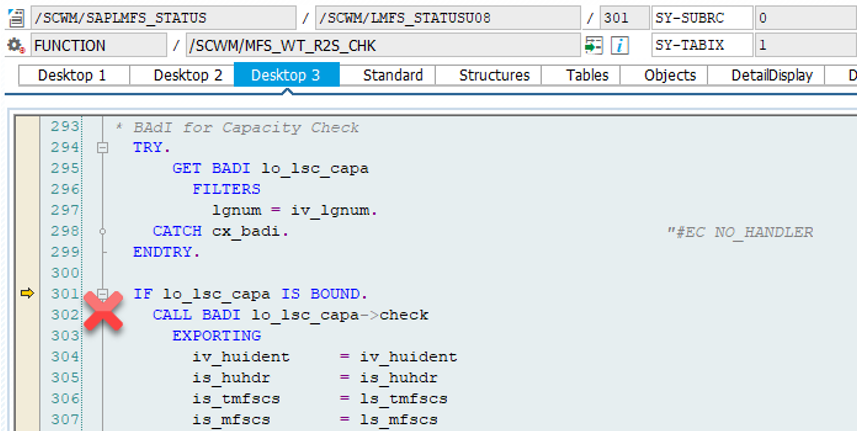Click the /SCWM/MFS_WT_R2S_CHK function name field
857x431 pixels.
[383, 45]
